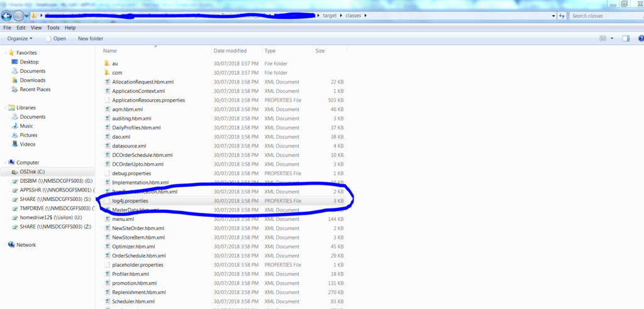This screenshot has width=644, height=309.
Task: Click the Optimizer.hbm.xml file icon
Action: click(x=107, y=247)
